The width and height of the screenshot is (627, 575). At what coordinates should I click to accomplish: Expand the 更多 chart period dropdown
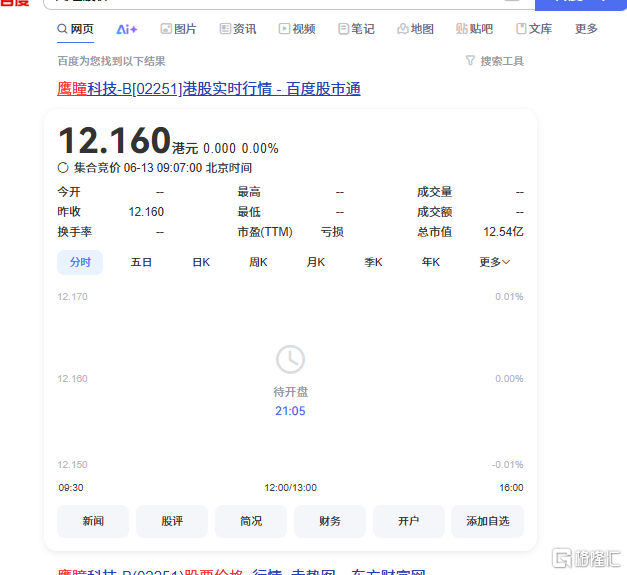495,262
